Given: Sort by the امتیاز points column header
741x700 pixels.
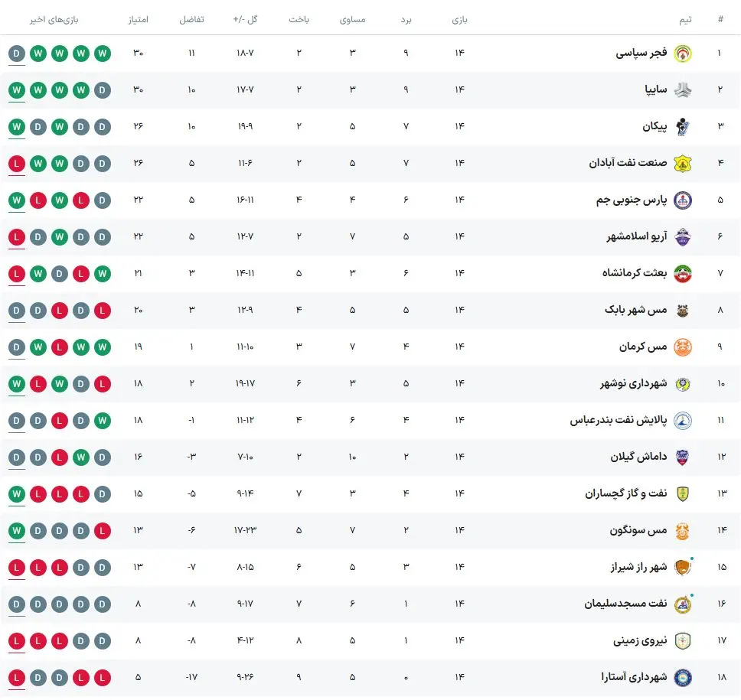Looking at the screenshot, I should tap(138, 20).
